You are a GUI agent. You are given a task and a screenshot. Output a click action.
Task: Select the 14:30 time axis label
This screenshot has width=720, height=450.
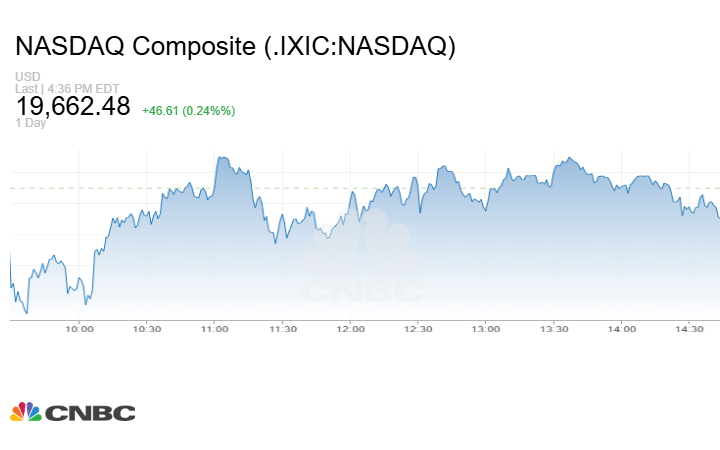pos(690,329)
